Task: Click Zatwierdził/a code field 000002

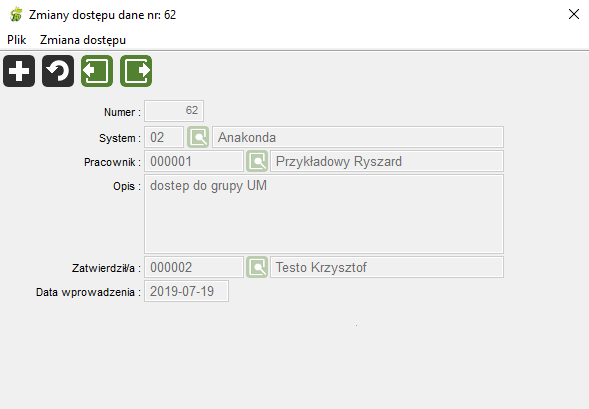Action: click(x=194, y=267)
